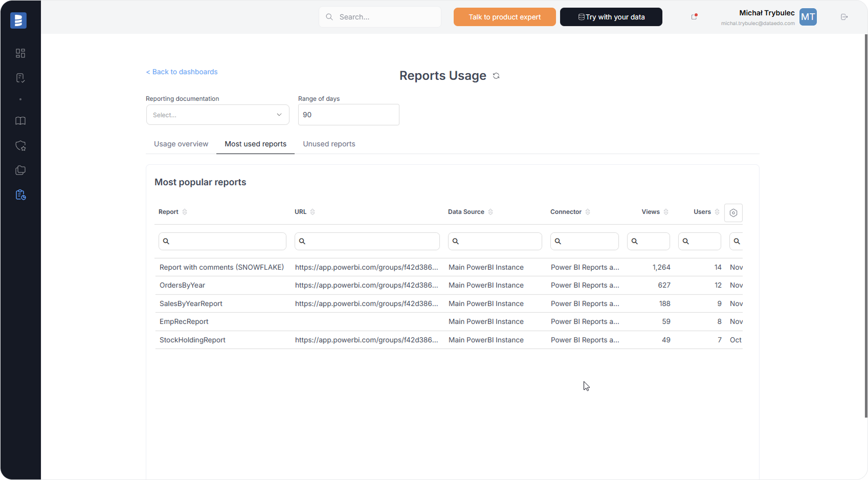Image resolution: width=868 pixels, height=480 pixels.
Task: Open the notifications icon with red dot
Action: click(694, 17)
